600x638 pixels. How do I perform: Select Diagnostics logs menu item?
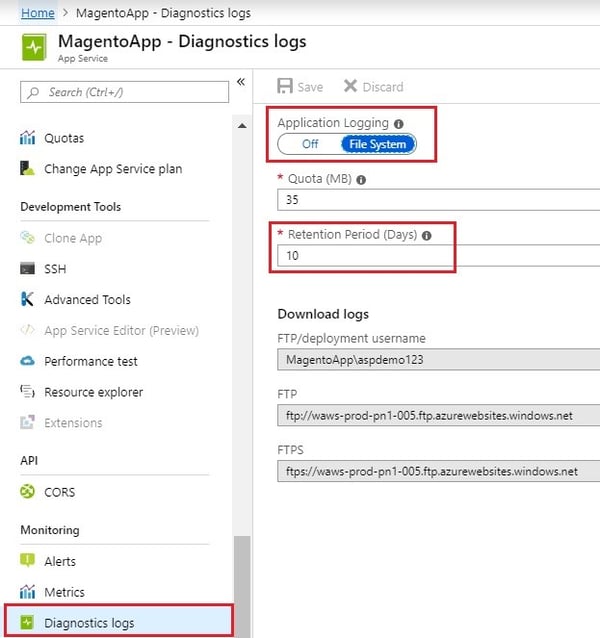[x=119, y=622]
